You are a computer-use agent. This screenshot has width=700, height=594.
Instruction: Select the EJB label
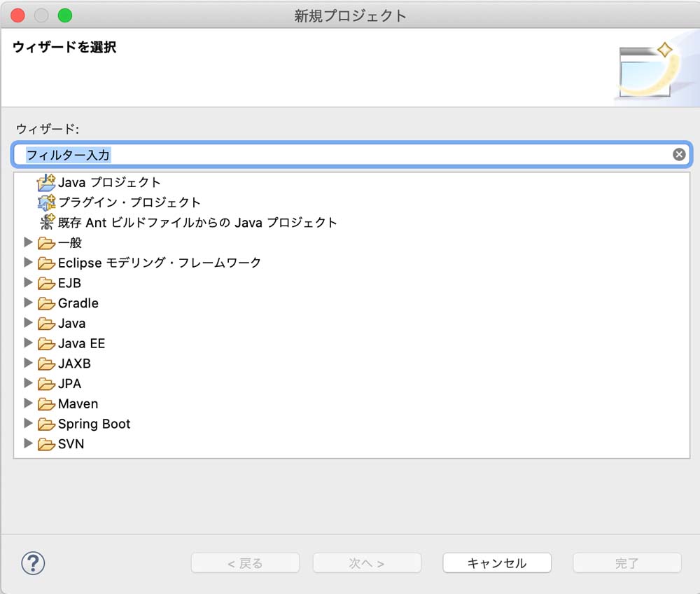(69, 283)
